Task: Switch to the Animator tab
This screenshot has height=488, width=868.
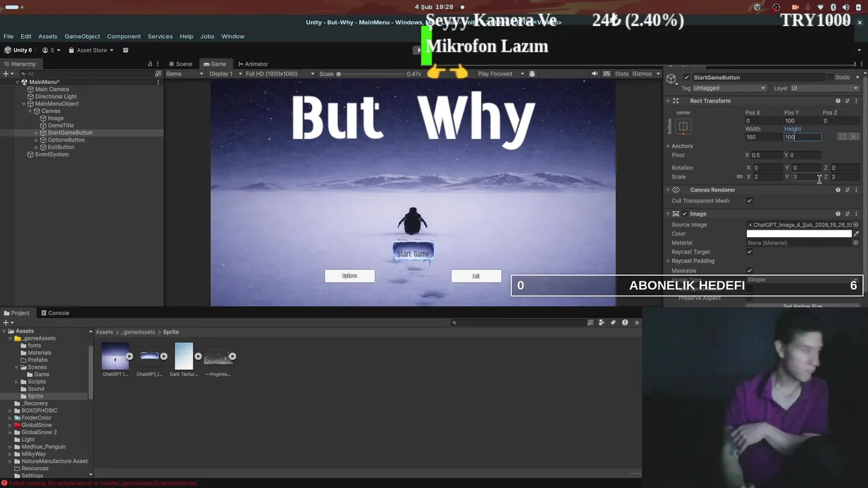Action: pos(252,64)
